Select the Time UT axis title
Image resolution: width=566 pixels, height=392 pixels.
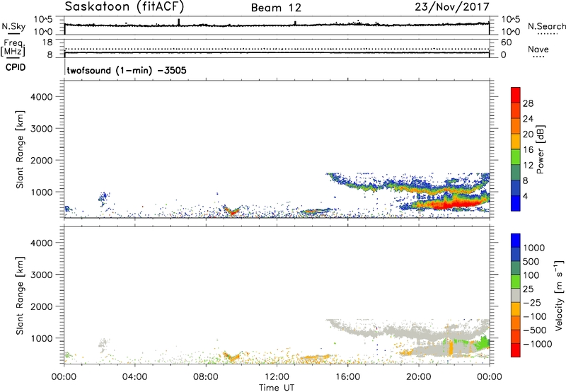point(277,388)
